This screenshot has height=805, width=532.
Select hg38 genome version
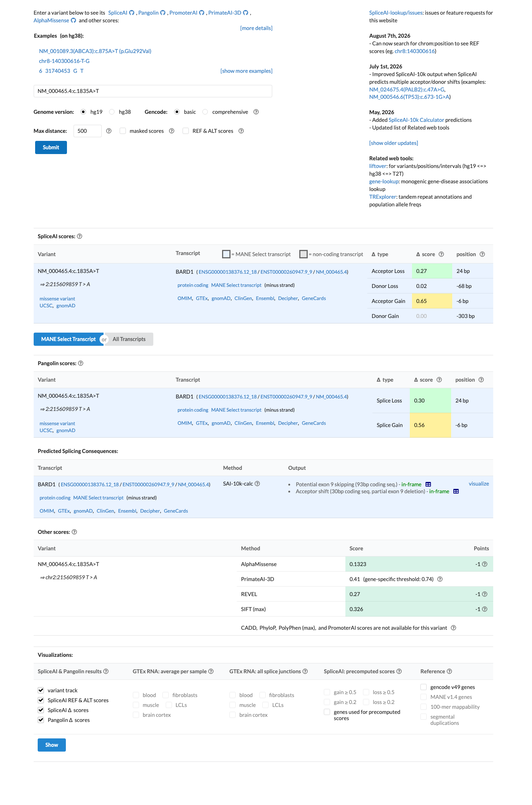(x=112, y=112)
